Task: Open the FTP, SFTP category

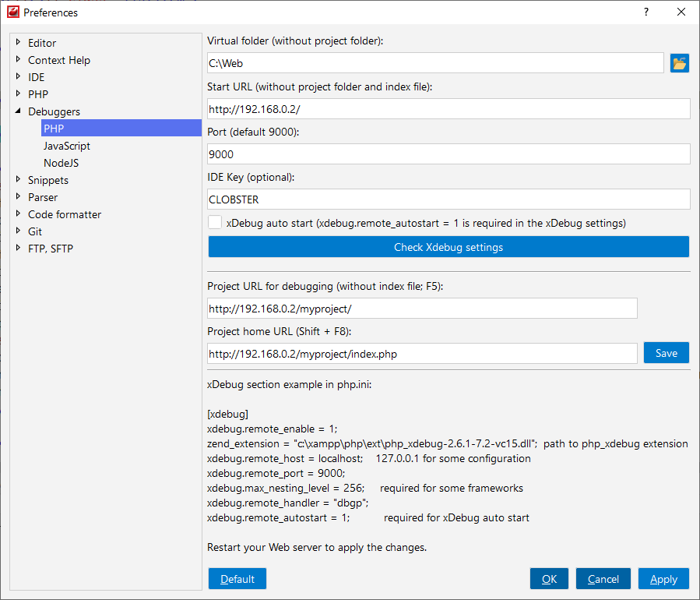Action: (51, 249)
